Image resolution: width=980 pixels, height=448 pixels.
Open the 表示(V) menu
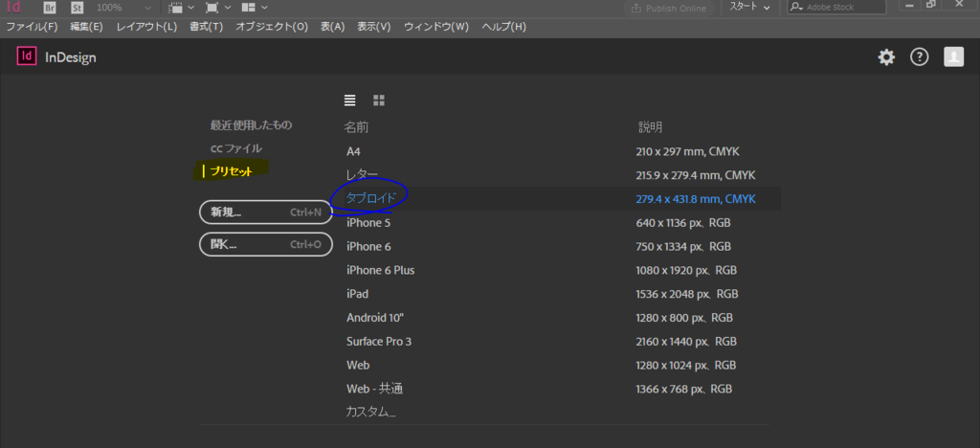pos(374,27)
